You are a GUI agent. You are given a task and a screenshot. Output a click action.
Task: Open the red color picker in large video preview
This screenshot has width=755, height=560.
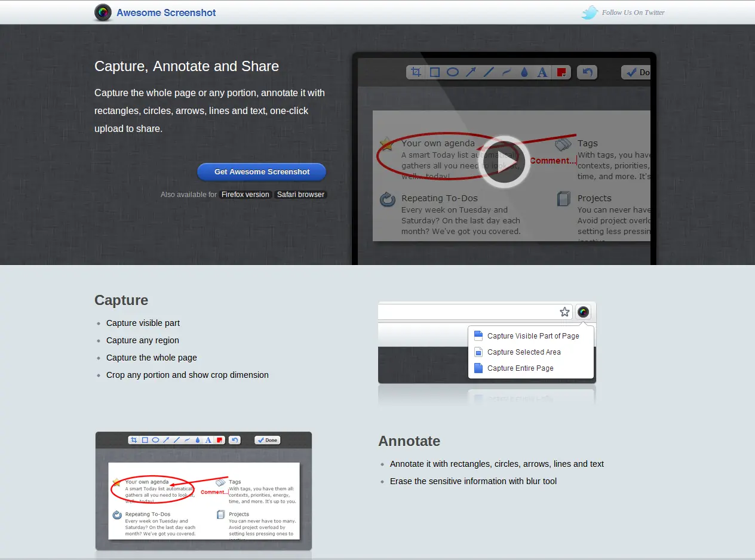[x=561, y=72]
